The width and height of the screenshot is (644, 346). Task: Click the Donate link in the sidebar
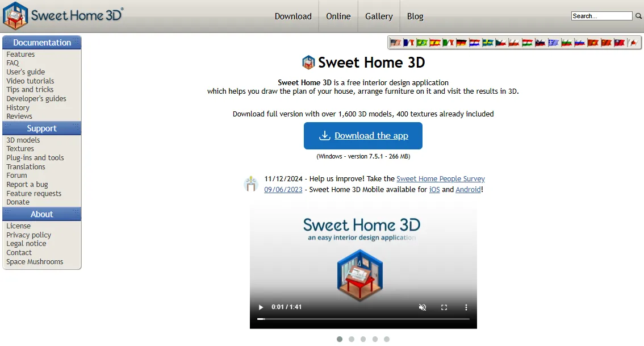coord(18,202)
